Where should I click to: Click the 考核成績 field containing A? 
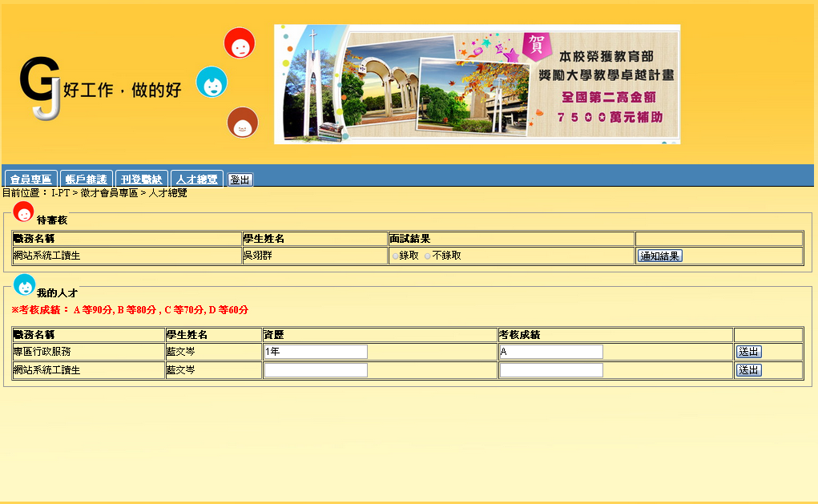pyautogui.click(x=550, y=352)
